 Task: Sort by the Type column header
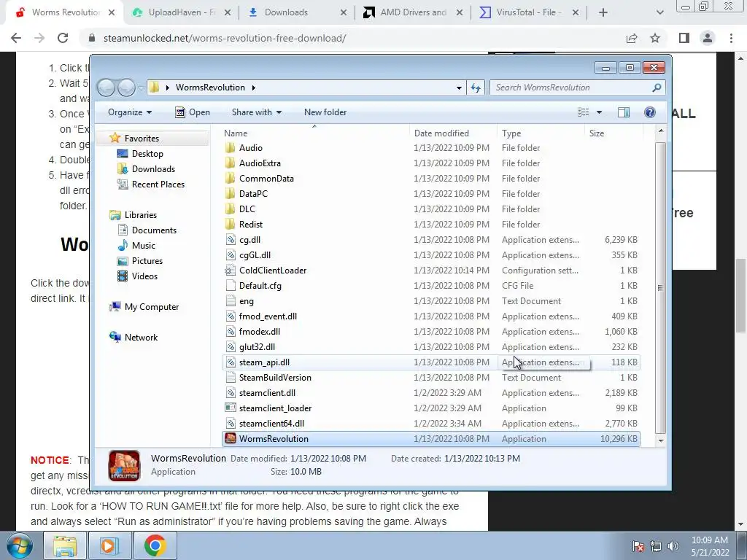pyautogui.click(x=541, y=133)
